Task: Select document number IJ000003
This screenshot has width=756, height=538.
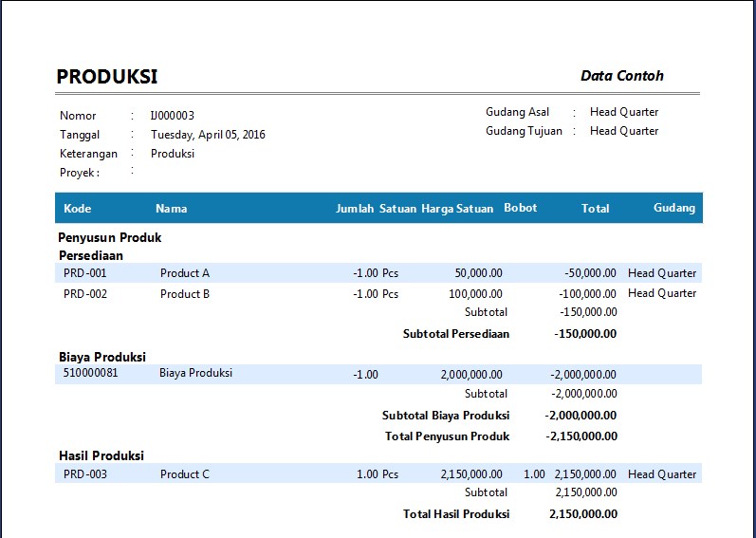Action: click(x=172, y=116)
